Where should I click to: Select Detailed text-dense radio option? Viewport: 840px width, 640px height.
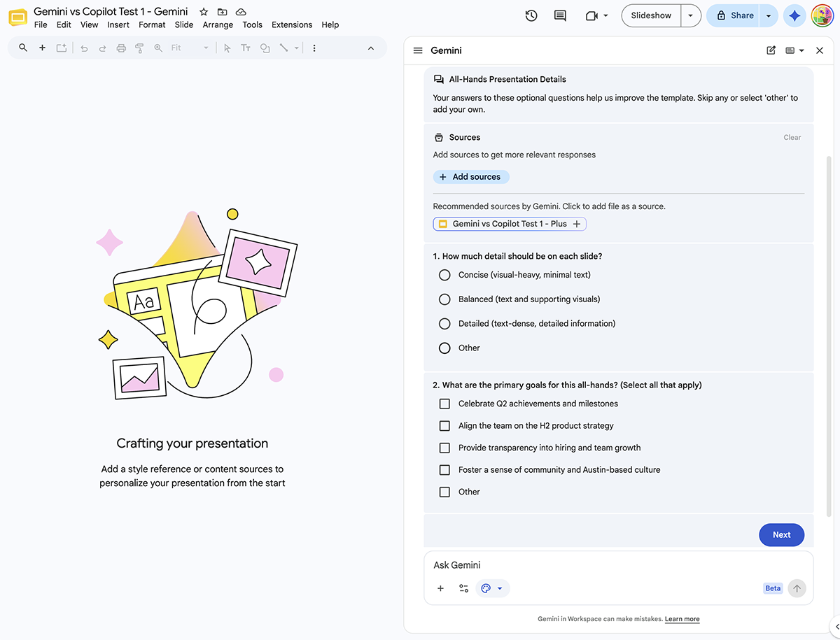444,324
